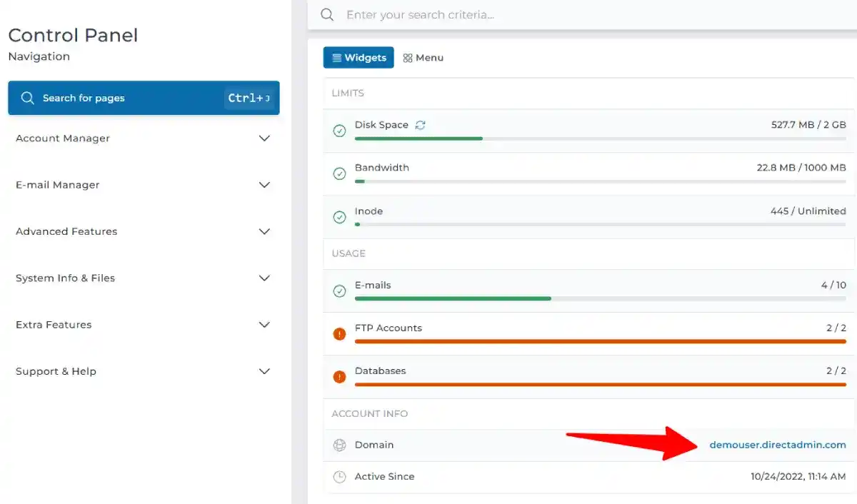Click the clock icon beside Active Since

coord(339,477)
